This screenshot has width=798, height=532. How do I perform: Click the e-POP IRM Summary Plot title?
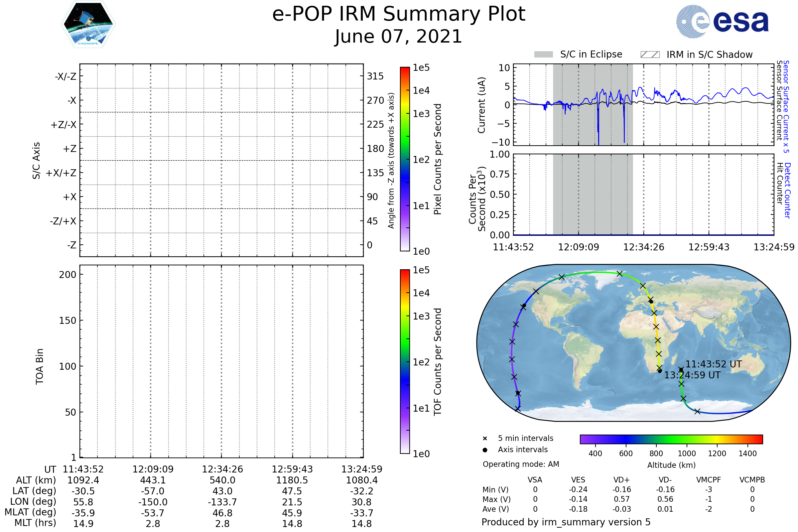(x=399, y=14)
